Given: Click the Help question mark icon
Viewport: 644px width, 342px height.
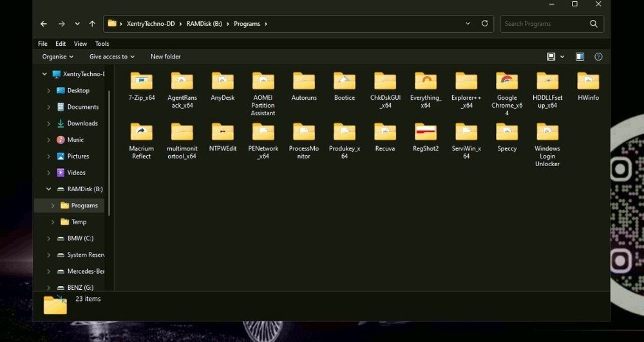Looking at the screenshot, I should (598, 57).
